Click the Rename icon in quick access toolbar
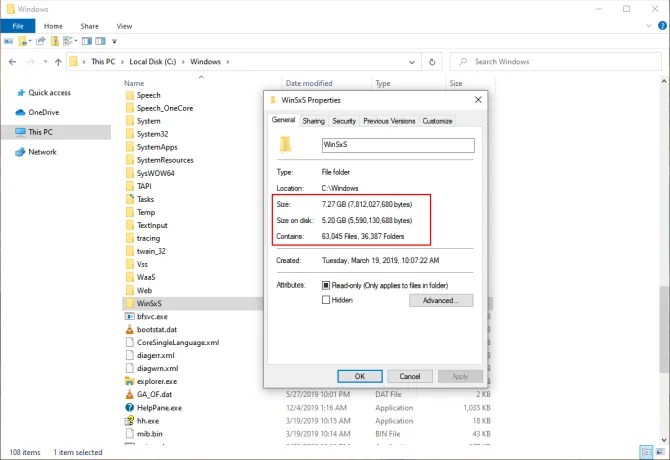 point(9,41)
